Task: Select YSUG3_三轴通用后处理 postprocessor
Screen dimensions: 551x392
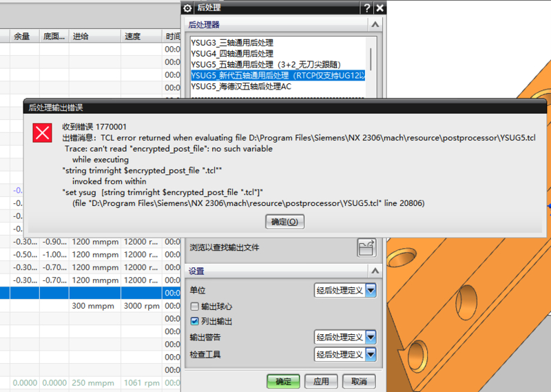Action: pos(232,43)
